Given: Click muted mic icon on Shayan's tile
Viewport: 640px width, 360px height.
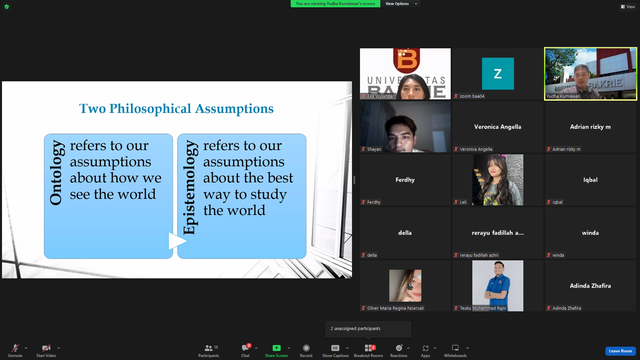Looking at the screenshot, I should click(363, 149).
